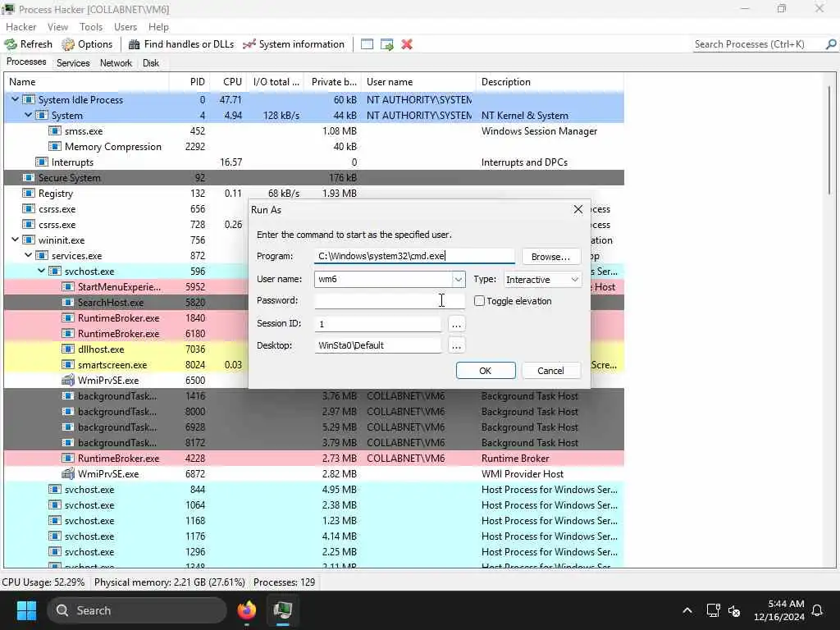Open the Windows Start menu
The image size is (840, 630).
click(26, 610)
